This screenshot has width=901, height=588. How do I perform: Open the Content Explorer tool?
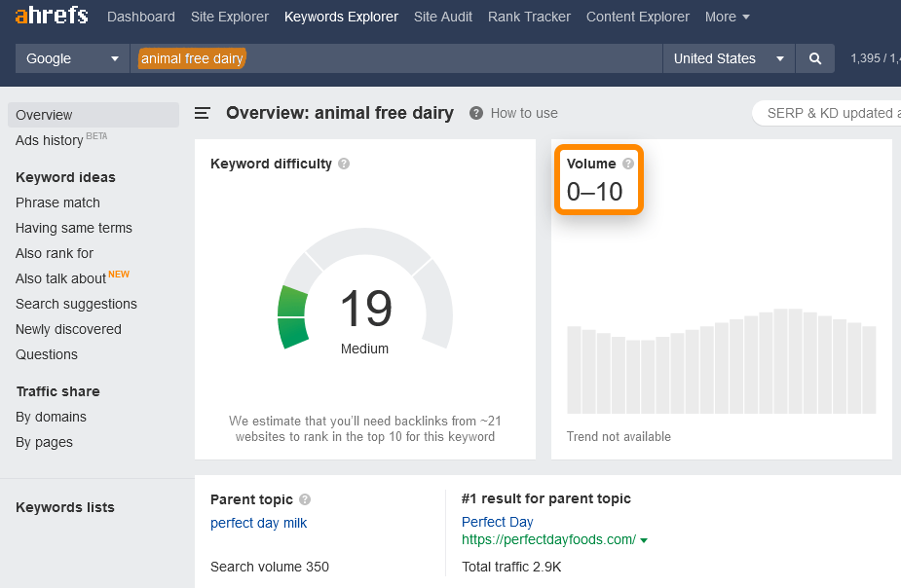point(637,17)
